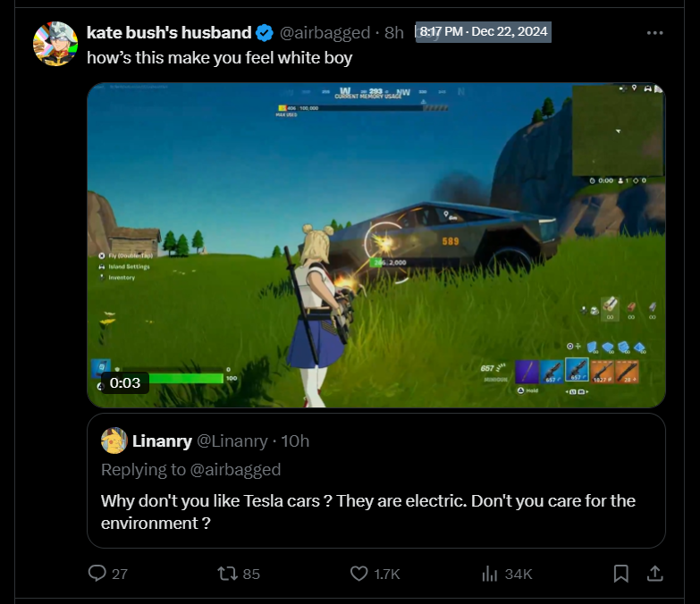The height and width of the screenshot is (604, 700).
Task: Open the view analytics bar chart icon
Action: pyautogui.click(x=489, y=574)
